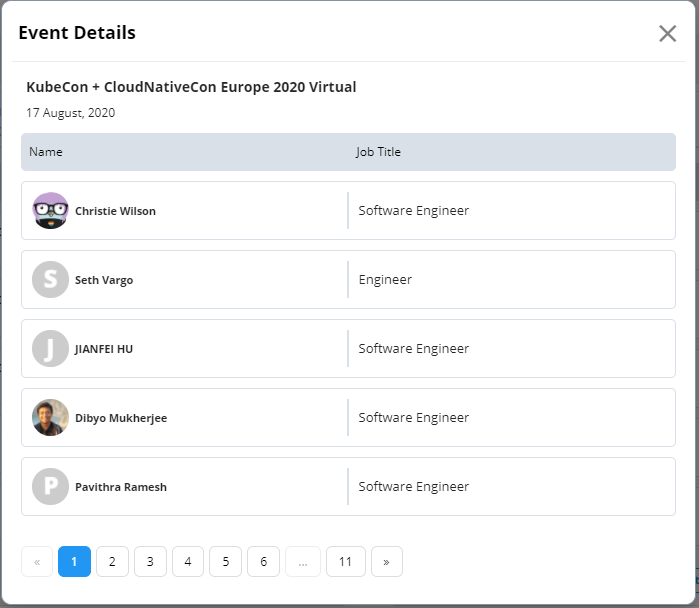Click the ellipsis pagination button
The image size is (699, 608).
click(x=303, y=562)
